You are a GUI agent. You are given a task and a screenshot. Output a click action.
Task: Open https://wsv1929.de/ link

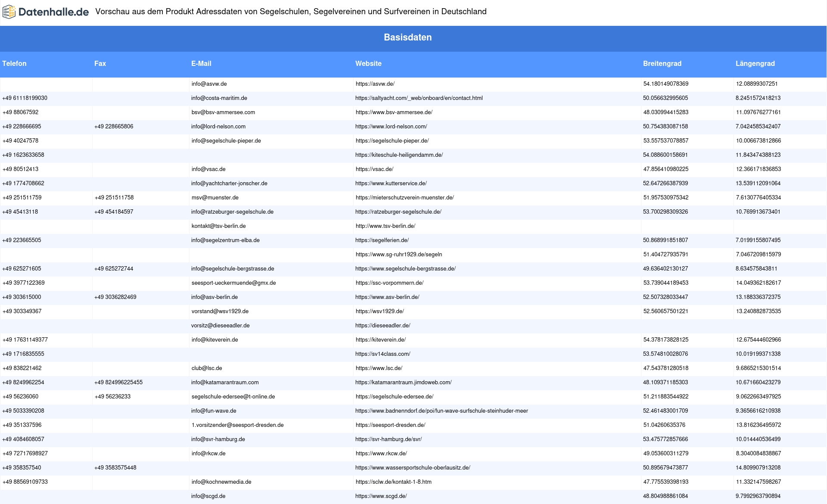tap(380, 311)
